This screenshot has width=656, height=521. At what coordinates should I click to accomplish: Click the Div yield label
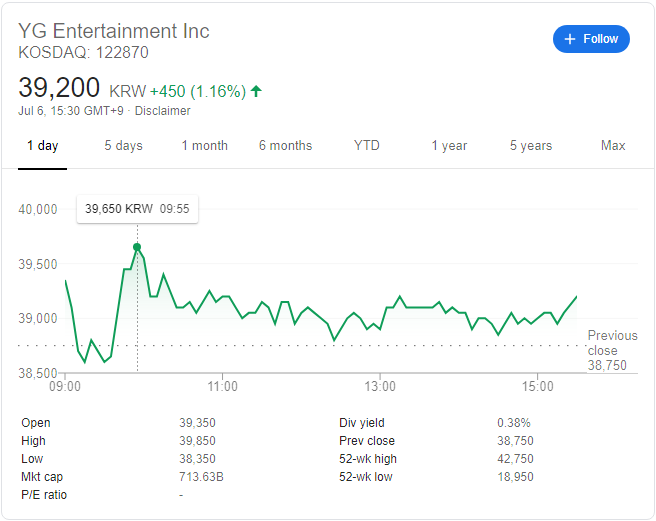point(362,423)
